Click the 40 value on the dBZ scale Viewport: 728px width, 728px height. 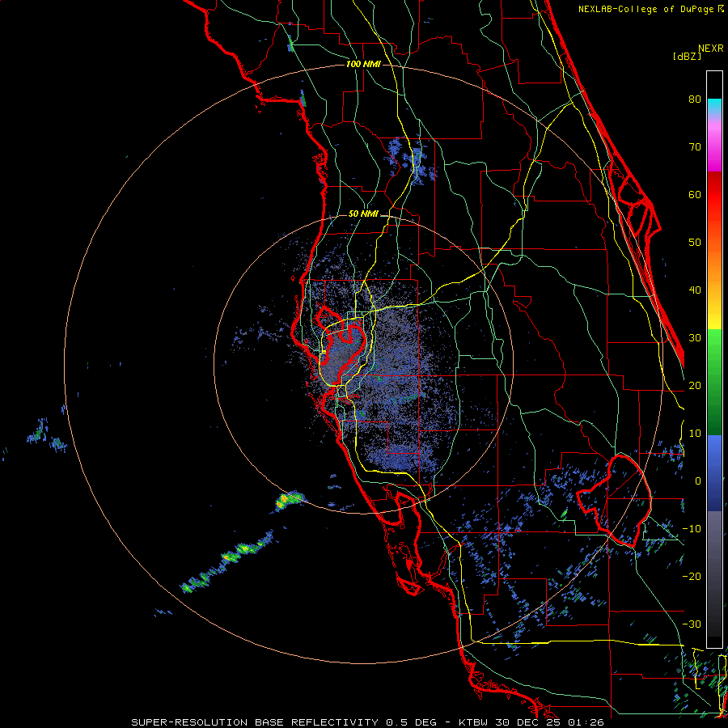tap(695, 290)
